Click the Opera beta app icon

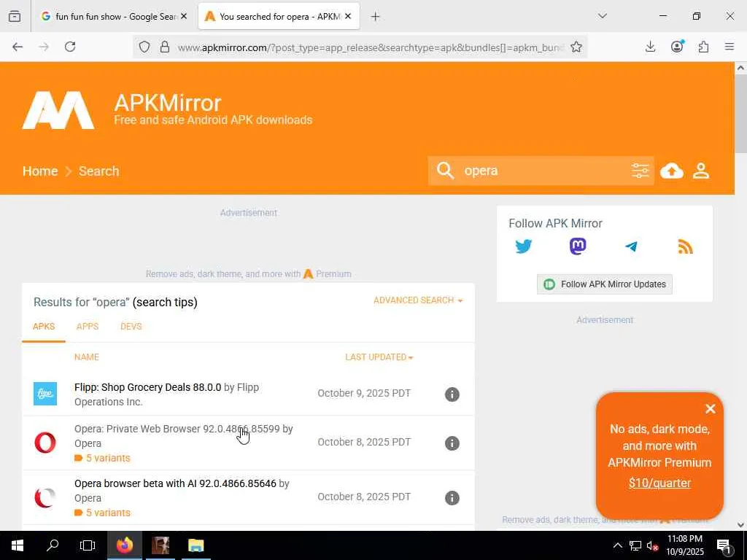(45, 497)
